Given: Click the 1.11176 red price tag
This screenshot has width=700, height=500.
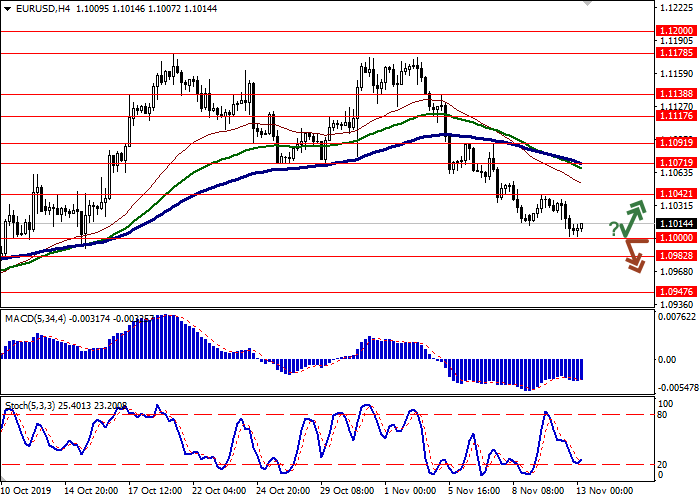Looking at the screenshot, I should pos(674,116).
